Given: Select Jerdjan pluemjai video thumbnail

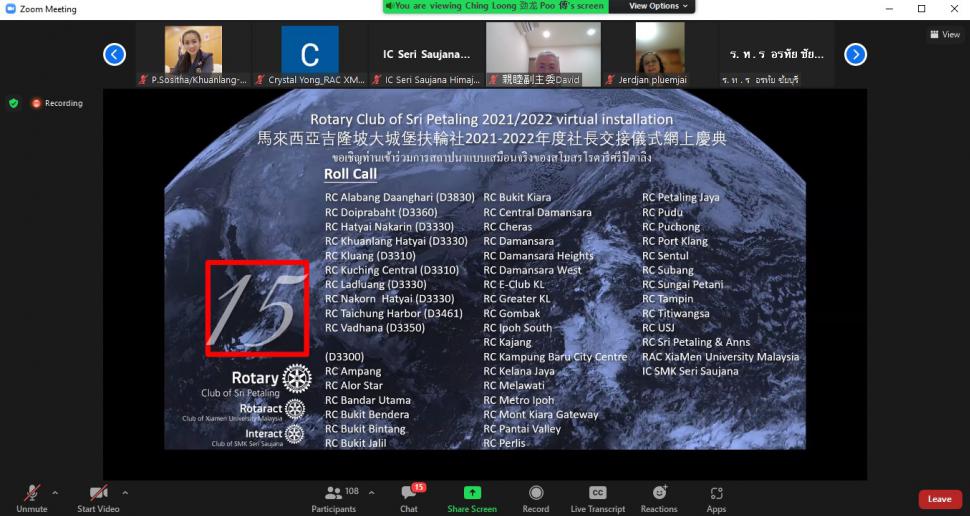Looking at the screenshot, I should (659, 54).
